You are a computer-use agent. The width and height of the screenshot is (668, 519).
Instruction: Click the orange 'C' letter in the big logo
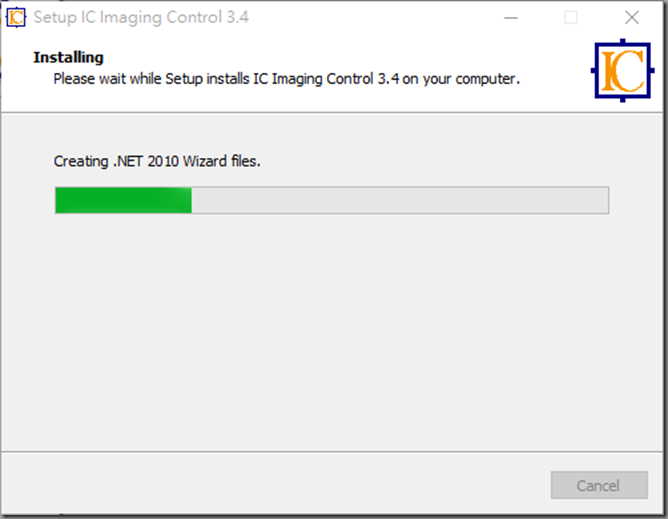pyautogui.click(x=630, y=71)
